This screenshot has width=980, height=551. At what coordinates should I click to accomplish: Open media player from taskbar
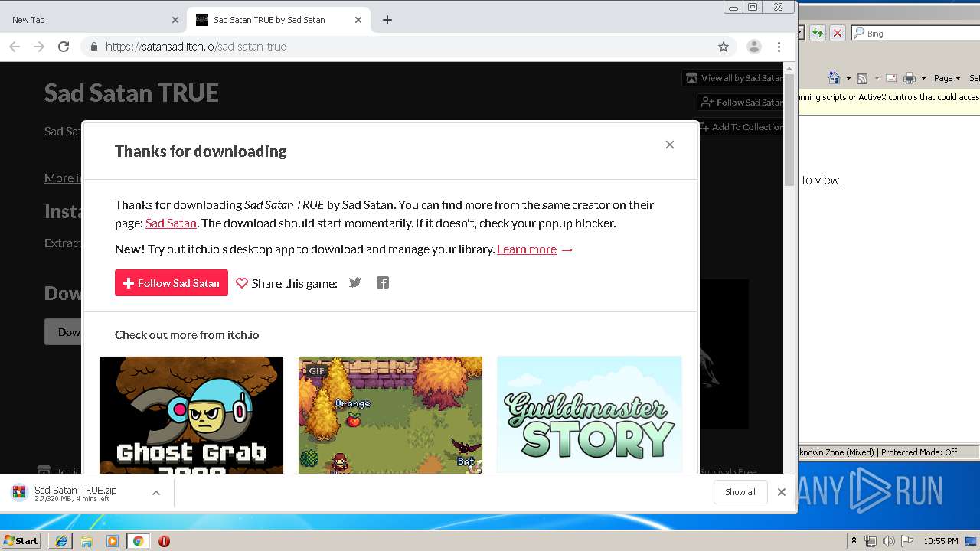(x=113, y=541)
